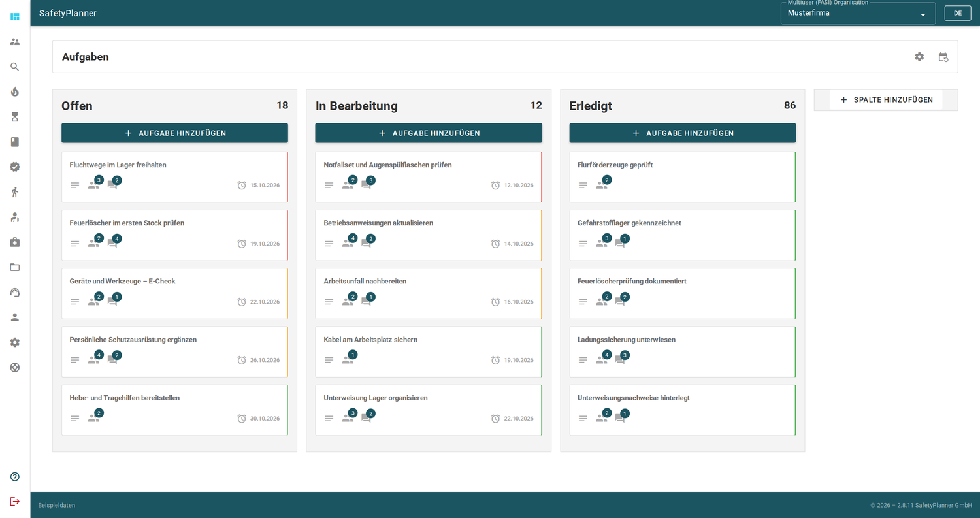Open the fire protection flame icon
The height and width of the screenshot is (518, 980).
[15, 91]
